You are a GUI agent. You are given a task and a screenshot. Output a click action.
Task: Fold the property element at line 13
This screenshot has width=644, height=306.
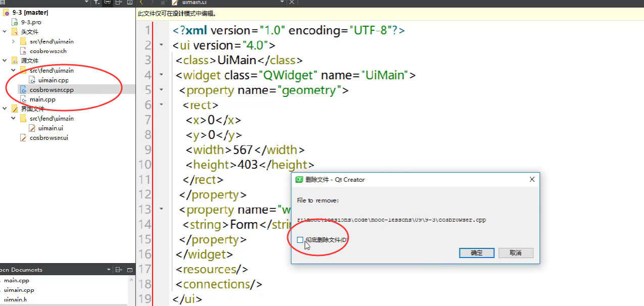click(x=161, y=209)
